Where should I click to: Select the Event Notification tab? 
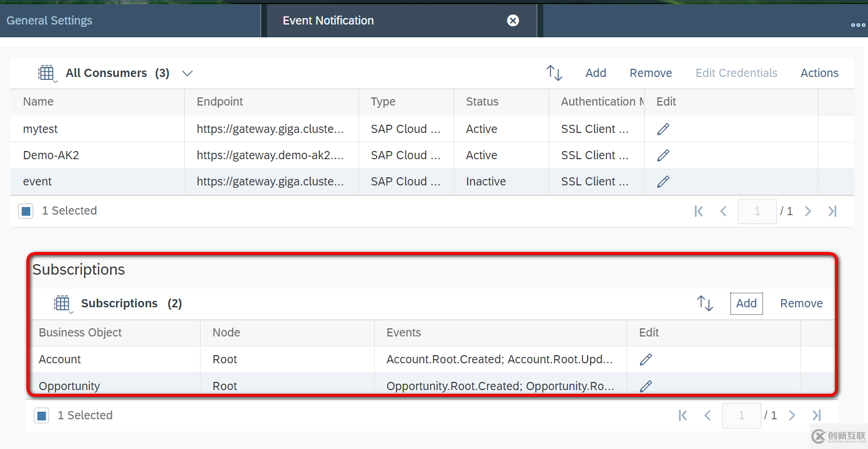pos(328,20)
